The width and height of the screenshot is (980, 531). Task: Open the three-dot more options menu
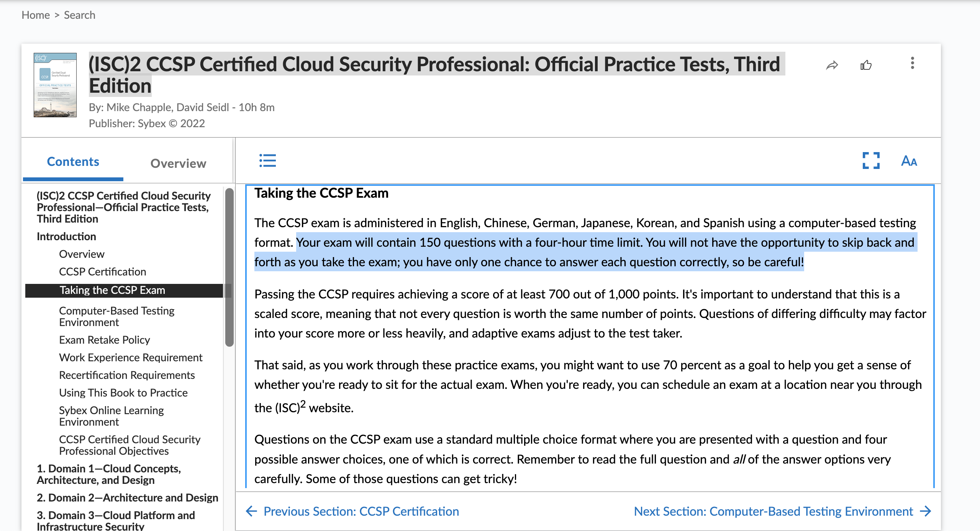point(912,63)
